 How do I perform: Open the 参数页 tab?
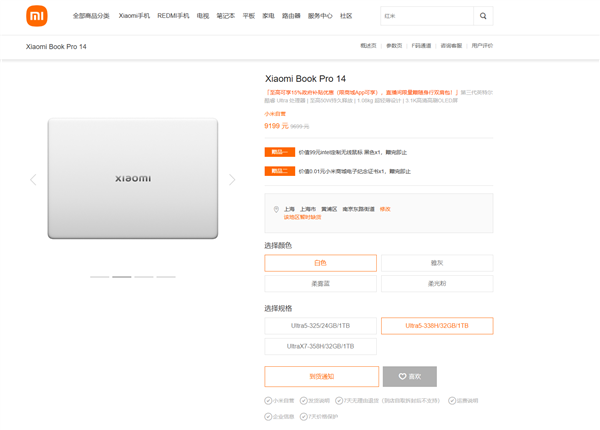coord(394,46)
